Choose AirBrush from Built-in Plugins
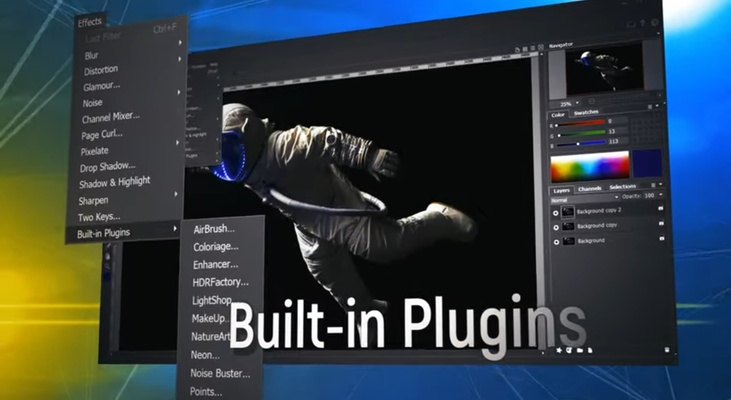 click(215, 229)
